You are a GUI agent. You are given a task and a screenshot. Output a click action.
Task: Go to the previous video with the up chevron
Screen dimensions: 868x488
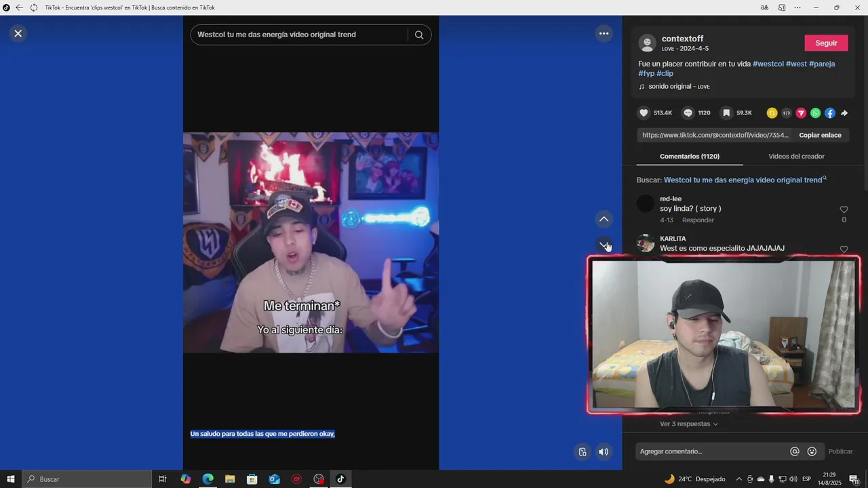click(x=604, y=219)
